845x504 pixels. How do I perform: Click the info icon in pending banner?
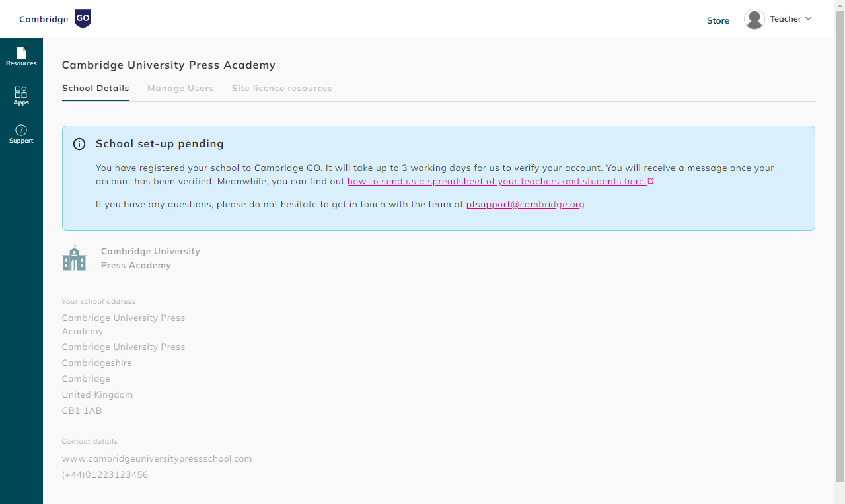[x=79, y=144]
